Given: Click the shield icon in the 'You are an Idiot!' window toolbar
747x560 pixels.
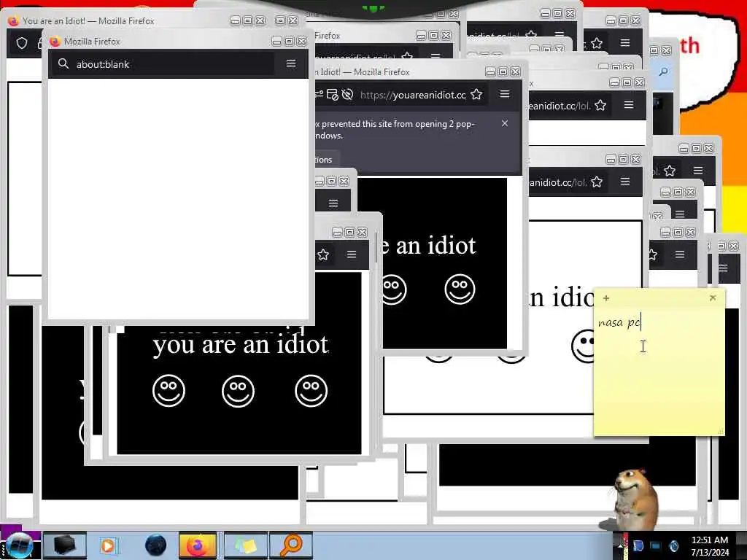Looking at the screenshot, I should (x=22, y=43).
